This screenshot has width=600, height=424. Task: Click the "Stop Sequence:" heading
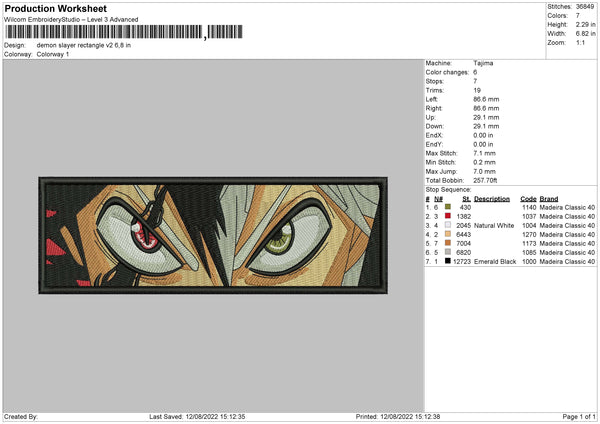point(448,190)
